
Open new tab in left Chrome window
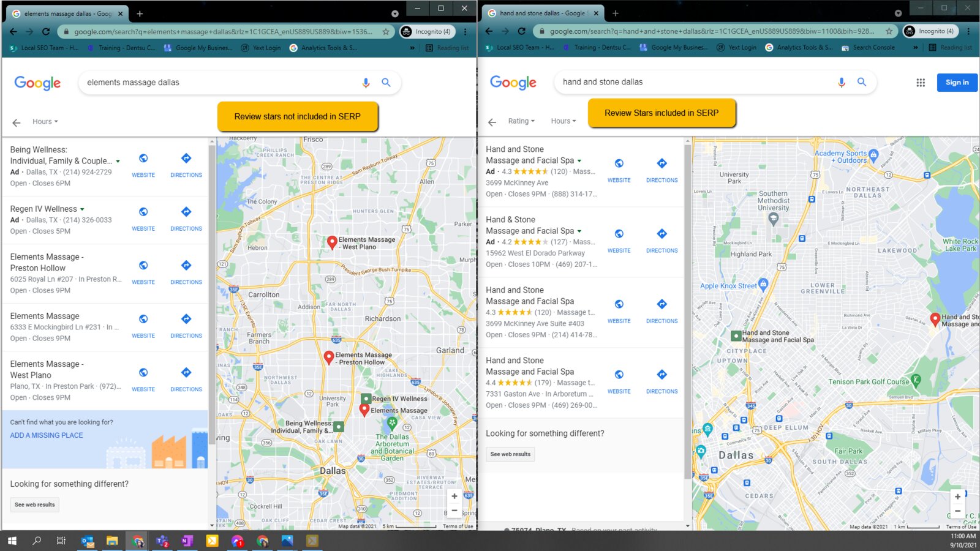tap(140, 13)
